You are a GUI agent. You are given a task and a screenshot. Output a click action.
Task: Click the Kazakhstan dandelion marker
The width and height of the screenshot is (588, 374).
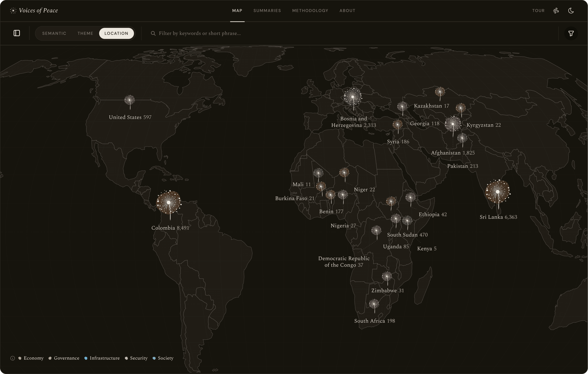point(440,92)
